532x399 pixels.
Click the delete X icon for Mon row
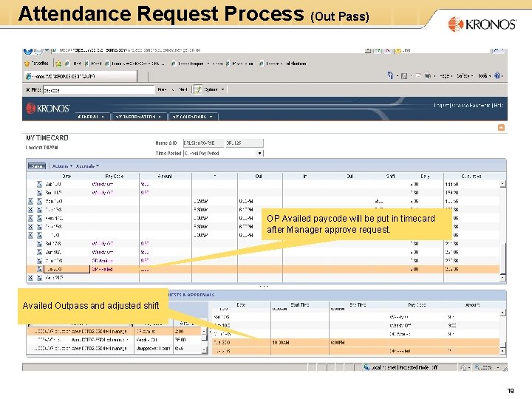30,201
